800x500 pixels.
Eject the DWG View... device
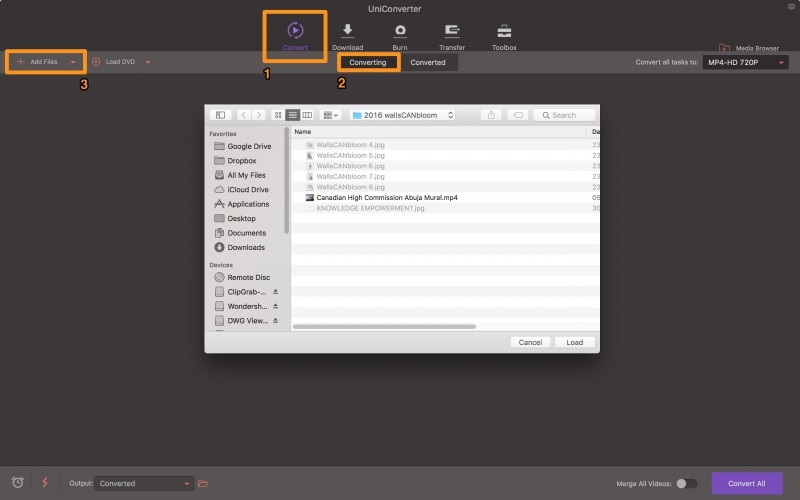pos(276,320)
